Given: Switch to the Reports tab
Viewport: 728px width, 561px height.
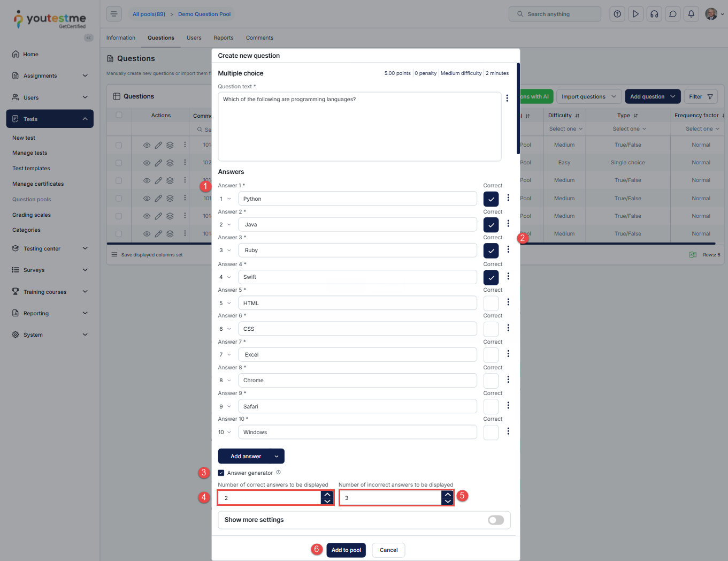Looking at the screenshot, I should 224,38.
